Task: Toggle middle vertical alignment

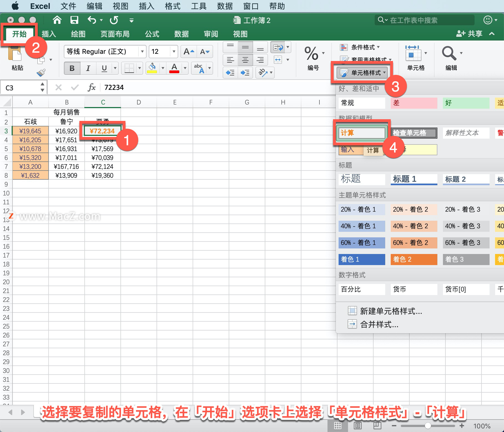Action: (245, 47)
